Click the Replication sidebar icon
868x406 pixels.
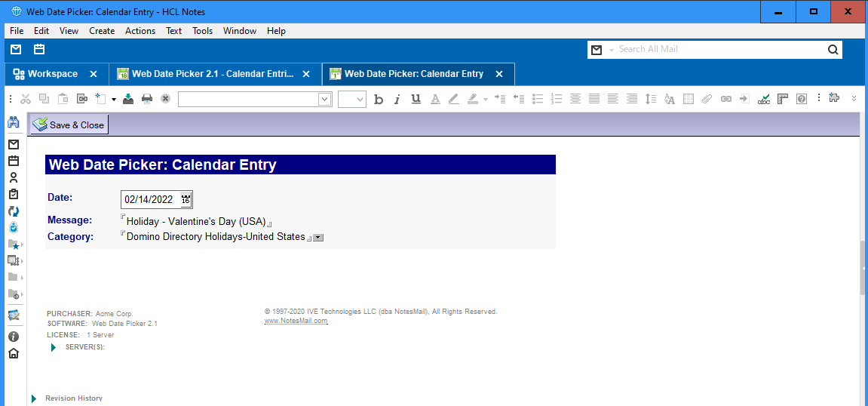[14, 211]
